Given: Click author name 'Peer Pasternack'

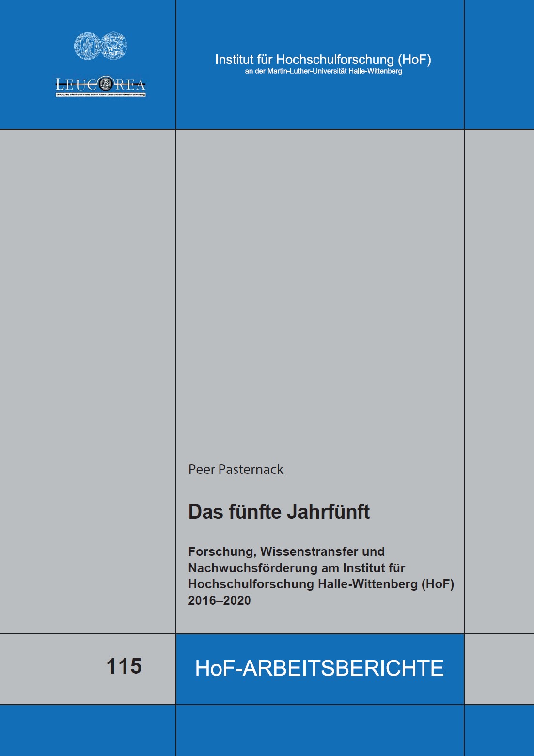Looking at the screenshot, I should point(236,470).
